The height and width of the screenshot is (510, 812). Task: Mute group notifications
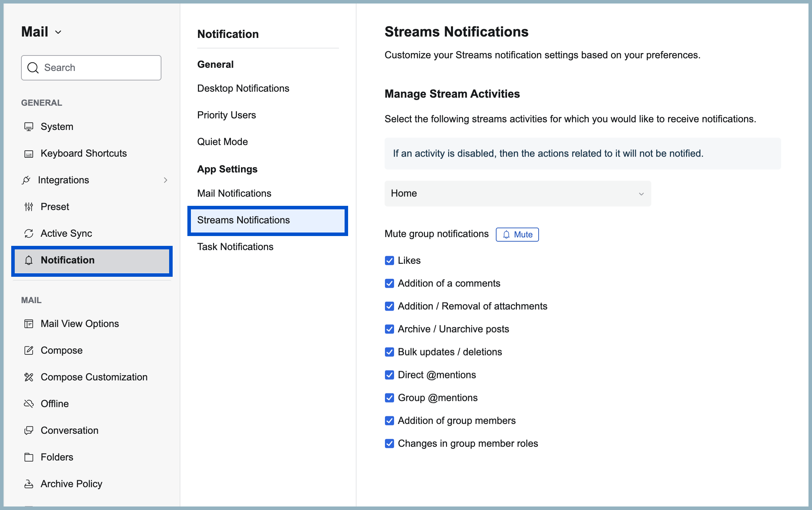(517, 234)
